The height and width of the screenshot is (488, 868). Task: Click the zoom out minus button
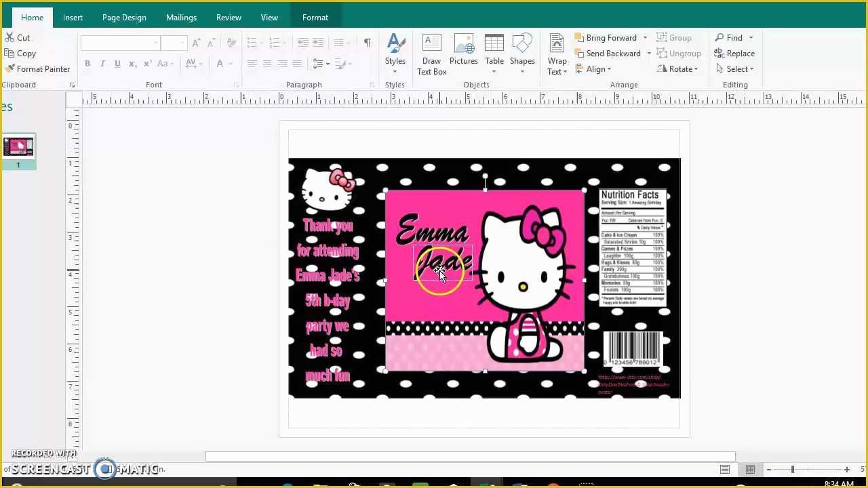click(768, 470)
